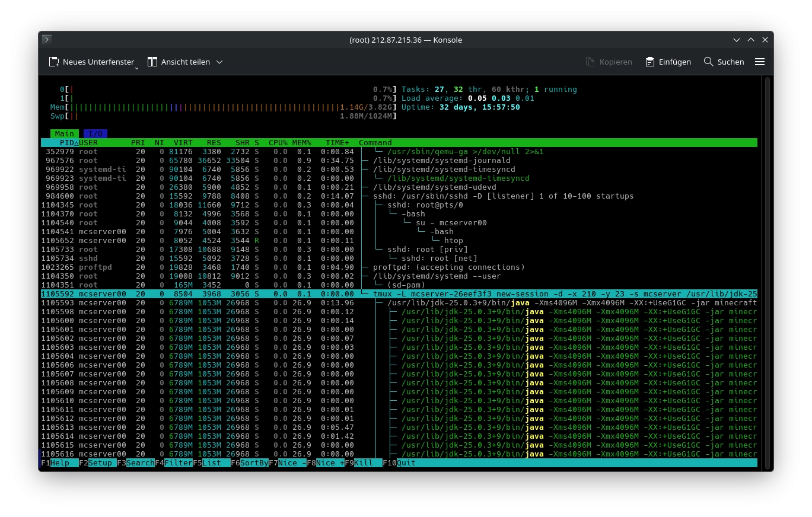Click the terminal icon in the title bar
Screen dimensions: 812x517
(47, 40)
